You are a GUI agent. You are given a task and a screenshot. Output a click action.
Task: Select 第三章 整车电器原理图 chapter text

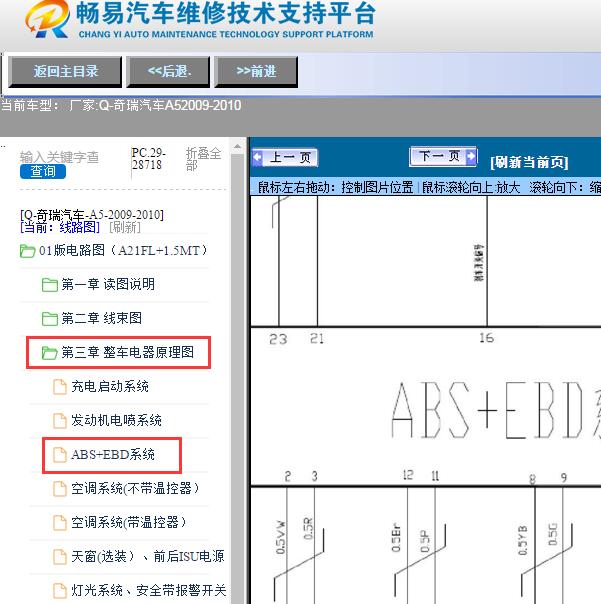pos(128,352)
